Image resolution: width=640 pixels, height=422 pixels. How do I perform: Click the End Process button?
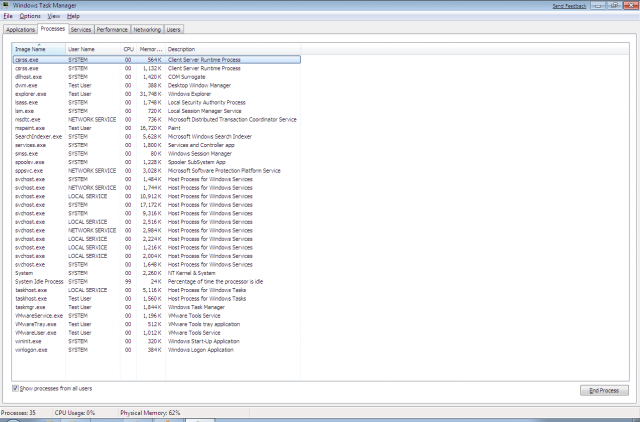(x=604, y=391)
